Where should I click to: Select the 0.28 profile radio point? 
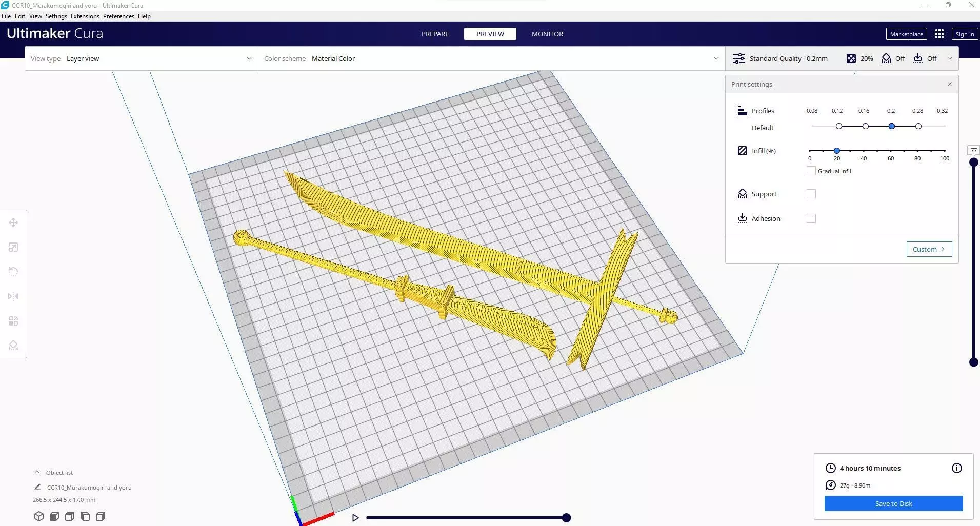click(x=918, y=126)
